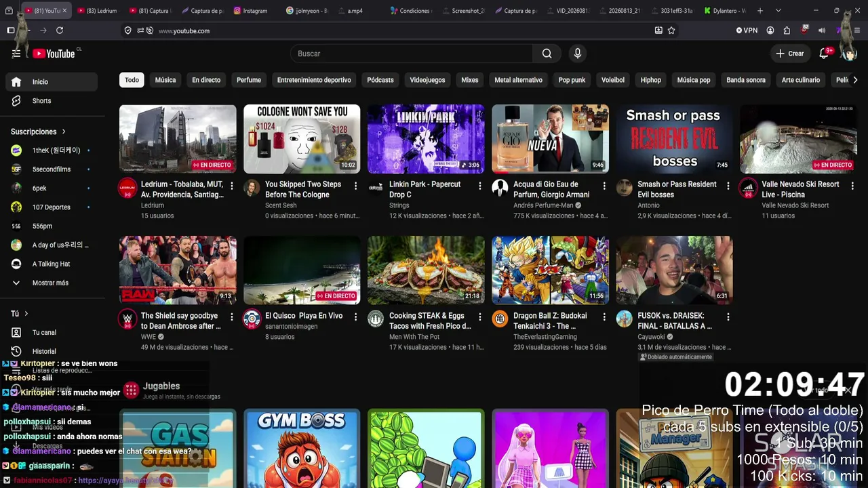Toggle the browser sidebar panel
868x488 pixels.
point(11,30)
